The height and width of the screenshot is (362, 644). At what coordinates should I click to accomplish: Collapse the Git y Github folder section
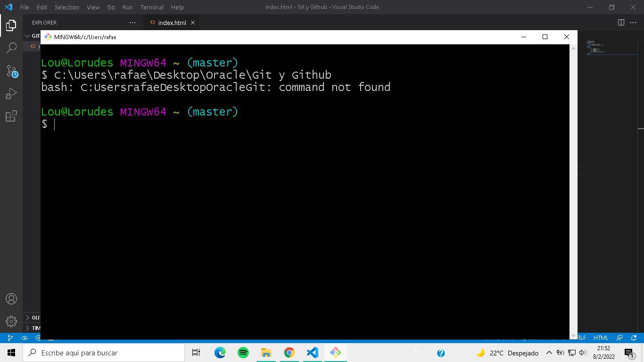(x=33, y=36)
